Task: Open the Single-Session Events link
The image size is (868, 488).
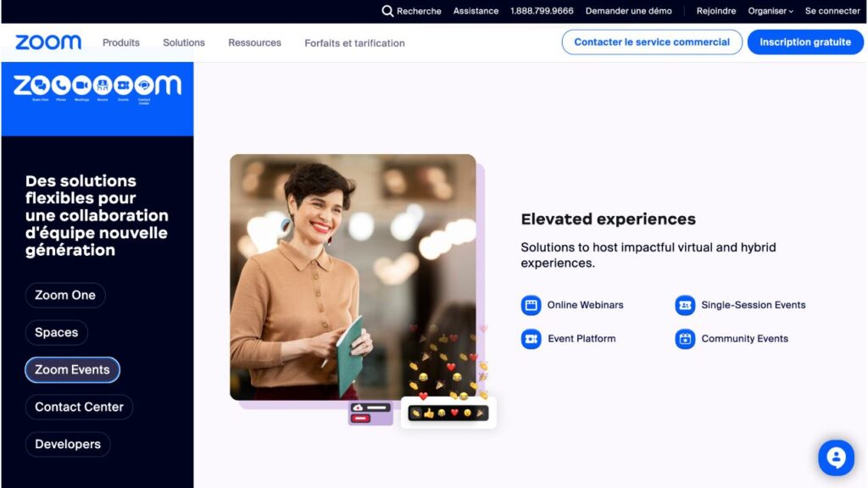Action: pyautogui.click(x=754, y=305)
